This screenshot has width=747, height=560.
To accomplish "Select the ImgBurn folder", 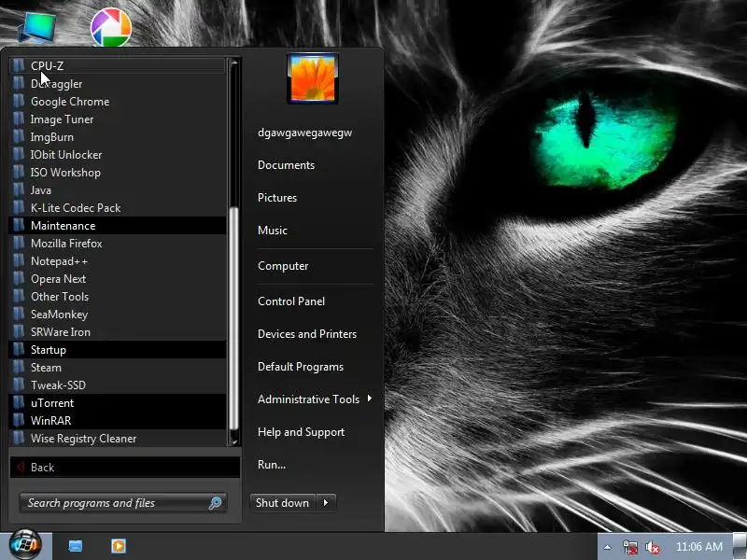I will click(x=118, y=137).
